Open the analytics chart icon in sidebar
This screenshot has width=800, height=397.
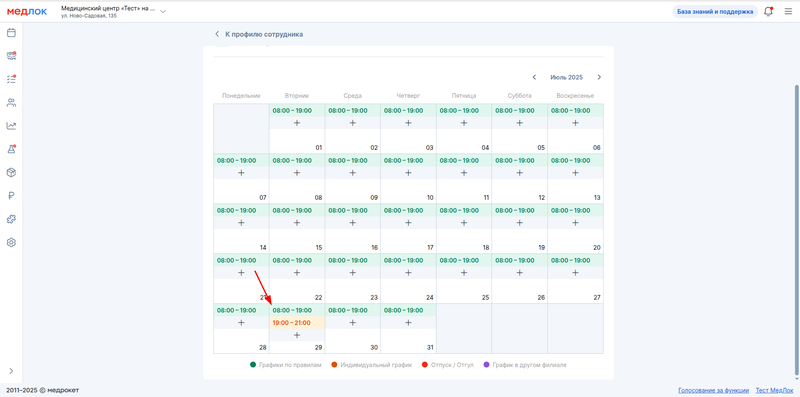(11, 126)
